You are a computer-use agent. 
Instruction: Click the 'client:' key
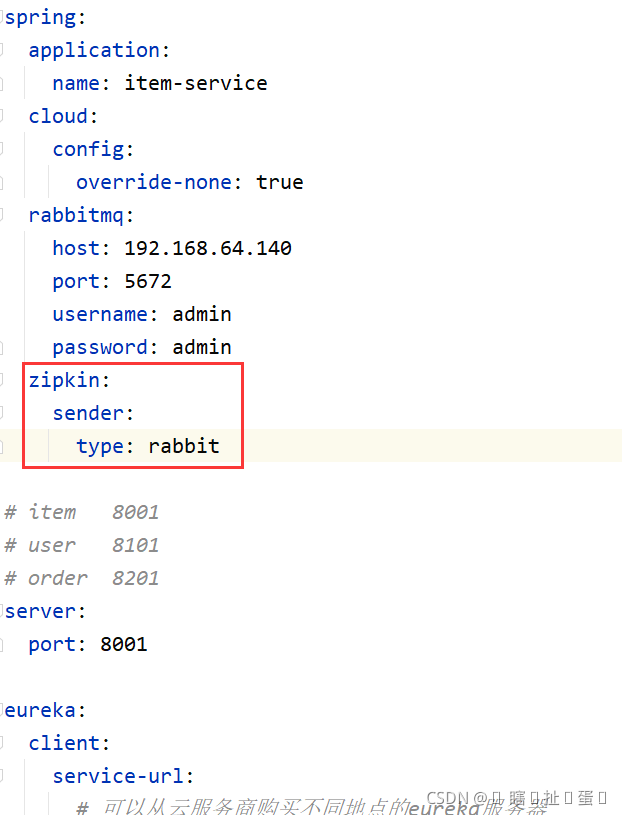[69, 743]
